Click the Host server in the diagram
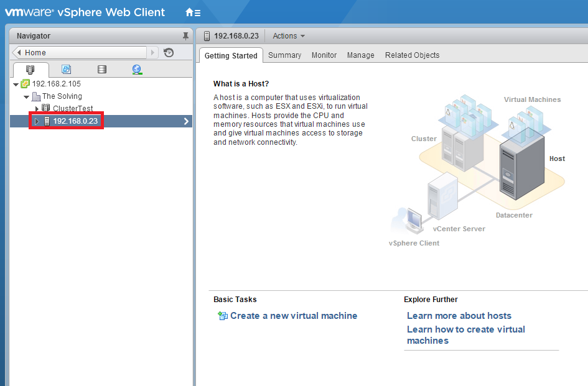 click(521, 163)
